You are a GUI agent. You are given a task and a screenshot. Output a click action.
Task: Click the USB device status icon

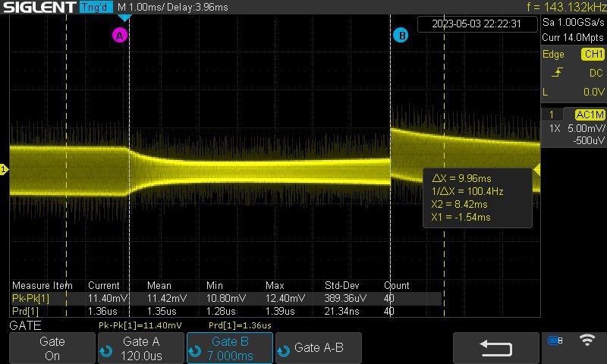point(555,340)
